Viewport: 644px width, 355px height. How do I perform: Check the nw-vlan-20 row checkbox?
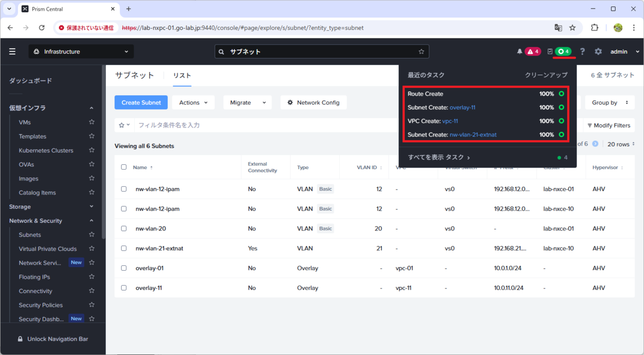pos(124,228)
